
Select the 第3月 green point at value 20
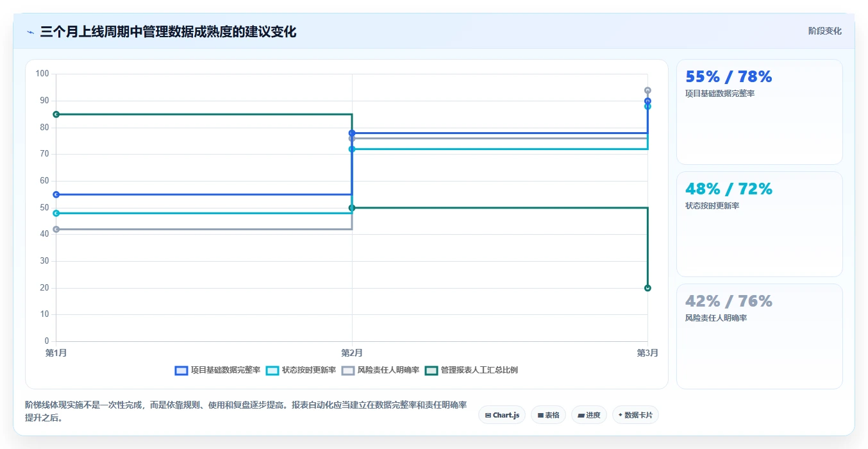pyautogui.click(x=647, y=288)
